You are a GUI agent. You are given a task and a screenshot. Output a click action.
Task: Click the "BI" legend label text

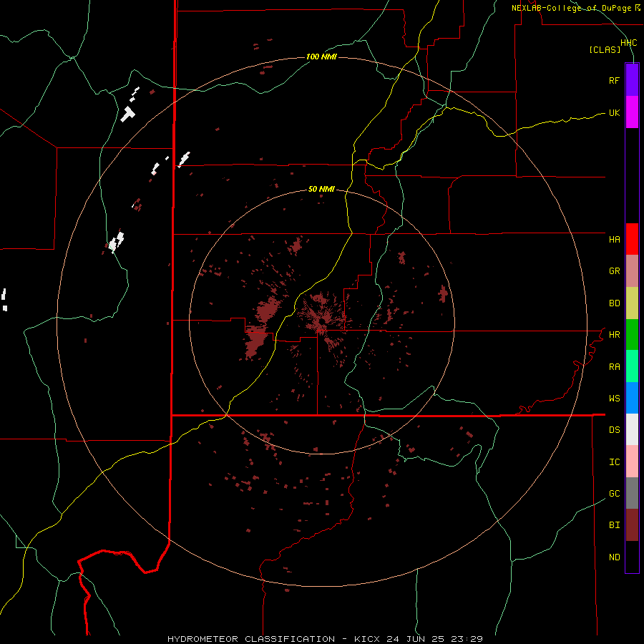point(614,525)
